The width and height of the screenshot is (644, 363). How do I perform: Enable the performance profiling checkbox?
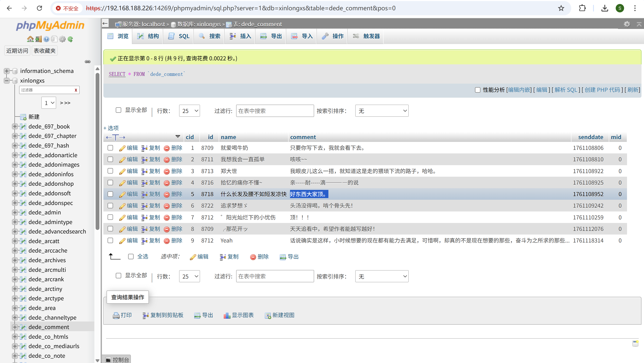[x=477, y=90]
